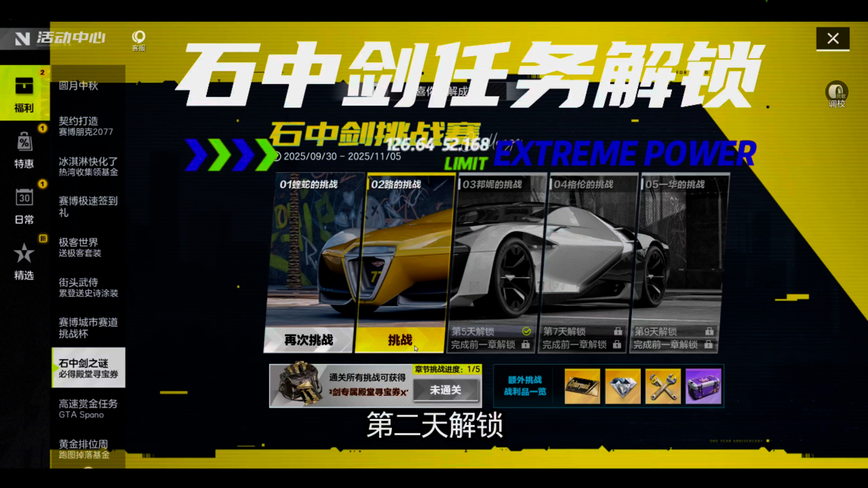Select 石中剑之谜 in the activity list

88,368
